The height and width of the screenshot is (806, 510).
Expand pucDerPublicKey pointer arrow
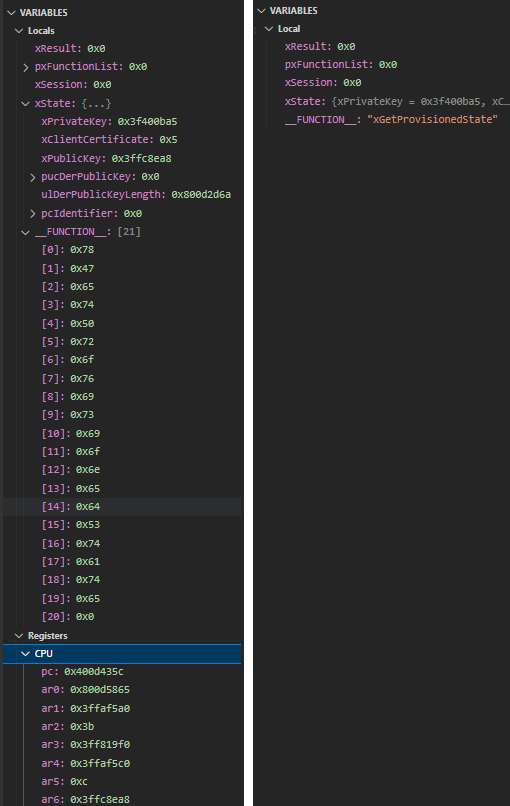click(x=32, y=177)
